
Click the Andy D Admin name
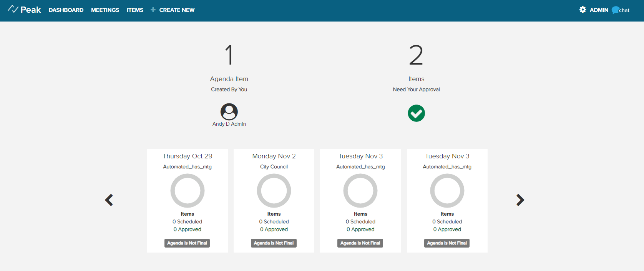tap(229, 124)
